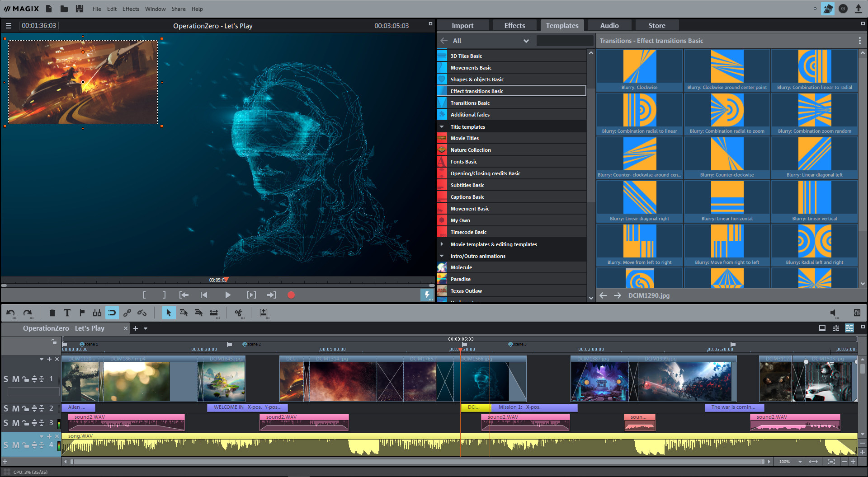
Task: Switch to the Effects tab
Action: (514, 25)
